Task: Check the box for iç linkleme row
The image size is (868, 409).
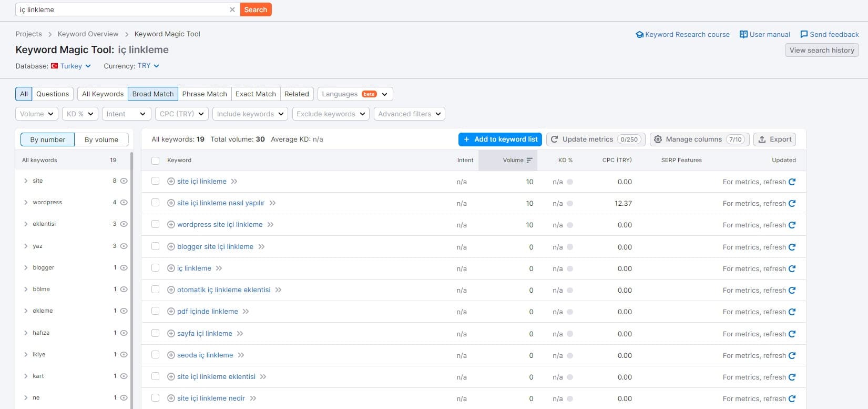Action: pos(155,268)
